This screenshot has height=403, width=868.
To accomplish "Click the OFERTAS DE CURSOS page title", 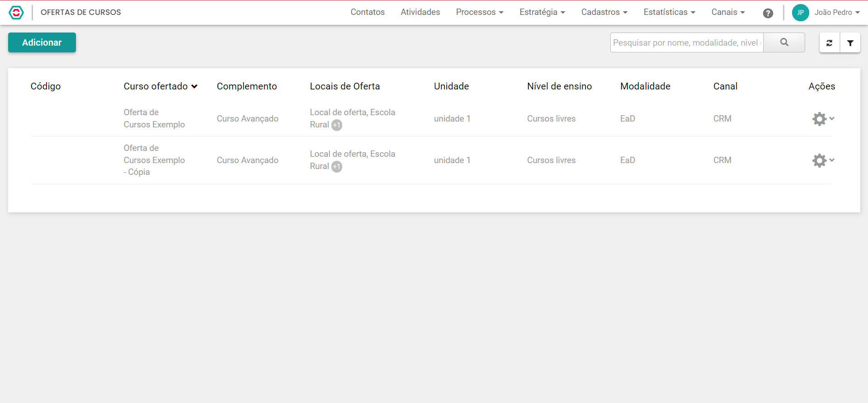I will (x=81, y=13).
